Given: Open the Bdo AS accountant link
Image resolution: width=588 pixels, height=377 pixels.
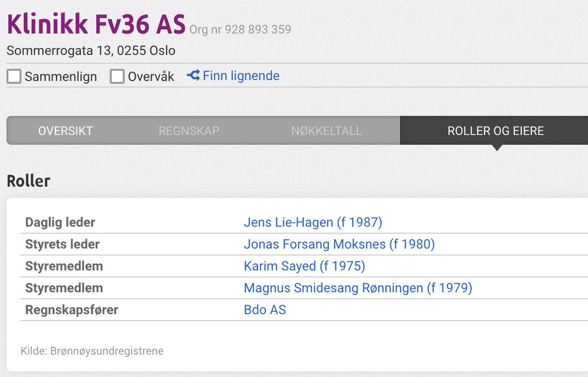Looking at the screenshot, I should click(265, 310).
